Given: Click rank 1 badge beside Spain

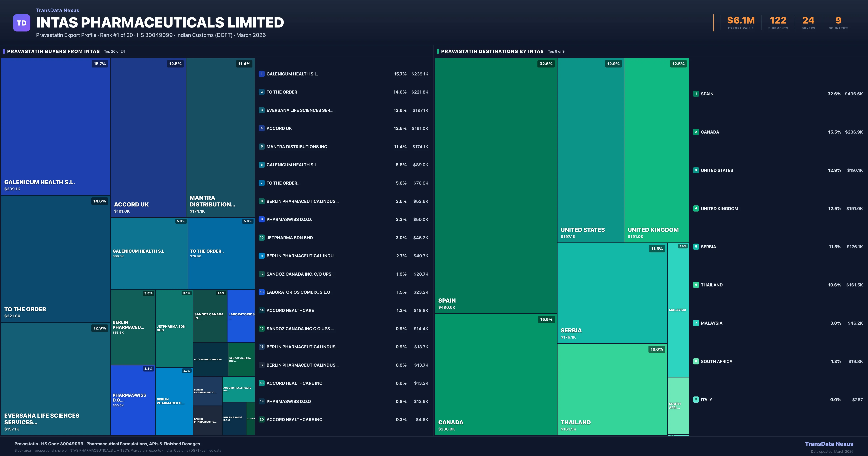Looking at the screenshot, I should click(x=696, y=94).
